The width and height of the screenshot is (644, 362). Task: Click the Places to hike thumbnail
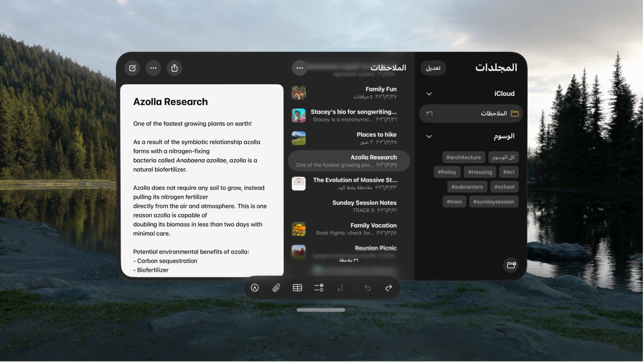click(x=298, y=138)
